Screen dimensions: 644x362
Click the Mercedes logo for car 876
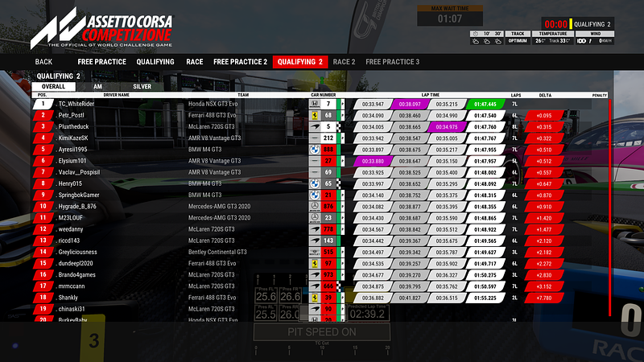tap(314, 207)
